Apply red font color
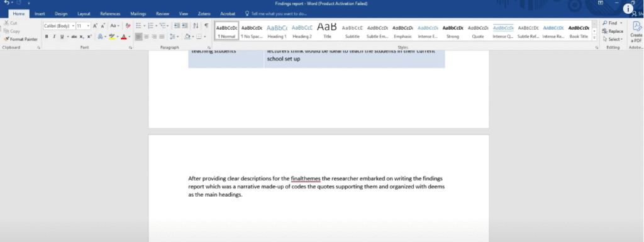The image size is (644, 242). [x=124, y=37]
